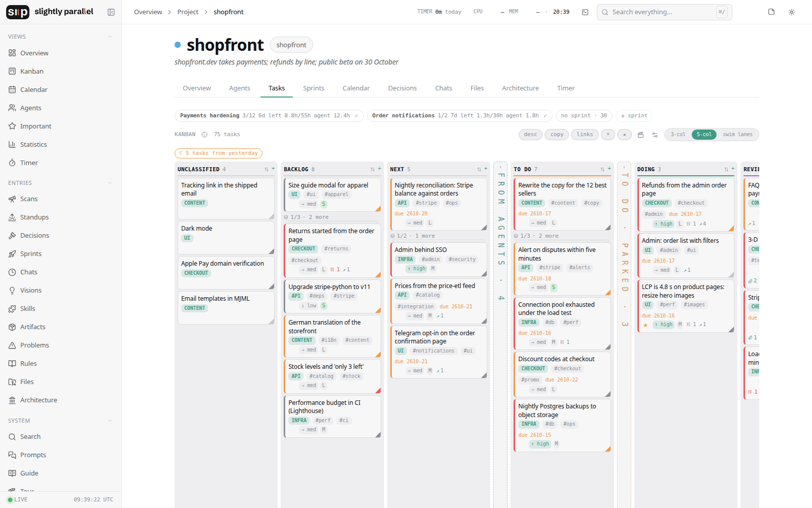Toggle the links display pill
The width and height of the screenshot is (812, 508).
click(x=585, y=135)
